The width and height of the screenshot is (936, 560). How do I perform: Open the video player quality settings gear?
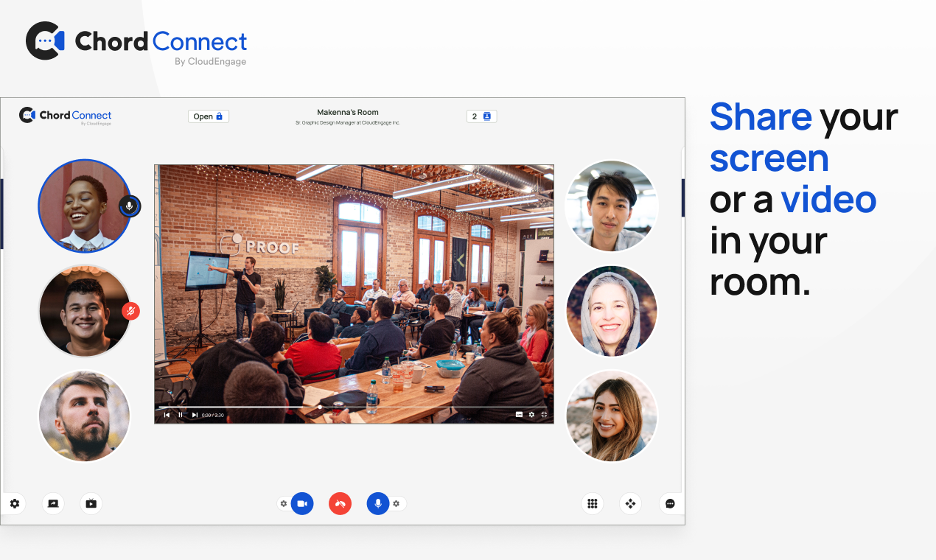[531, 415]
